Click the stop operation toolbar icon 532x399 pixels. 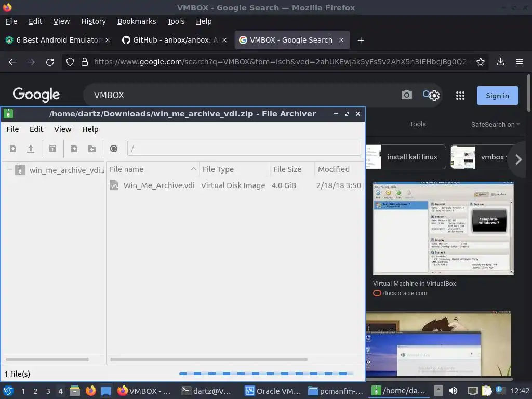coord(114,149)
